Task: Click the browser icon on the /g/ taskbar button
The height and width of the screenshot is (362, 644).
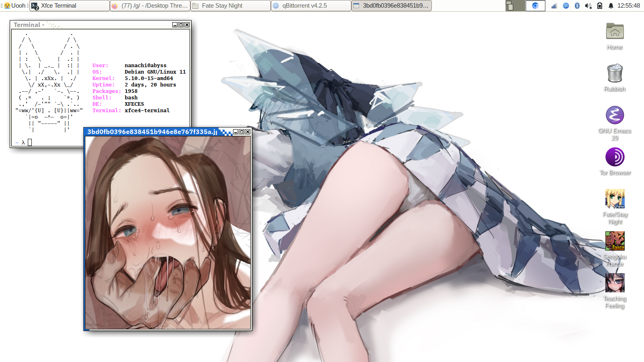Action: [x=115, y=6]
